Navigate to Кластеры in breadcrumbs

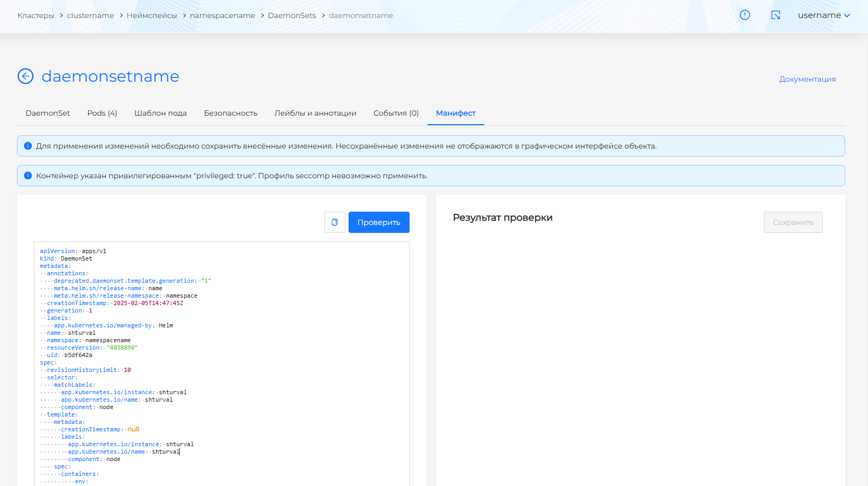tap(36, 15)
